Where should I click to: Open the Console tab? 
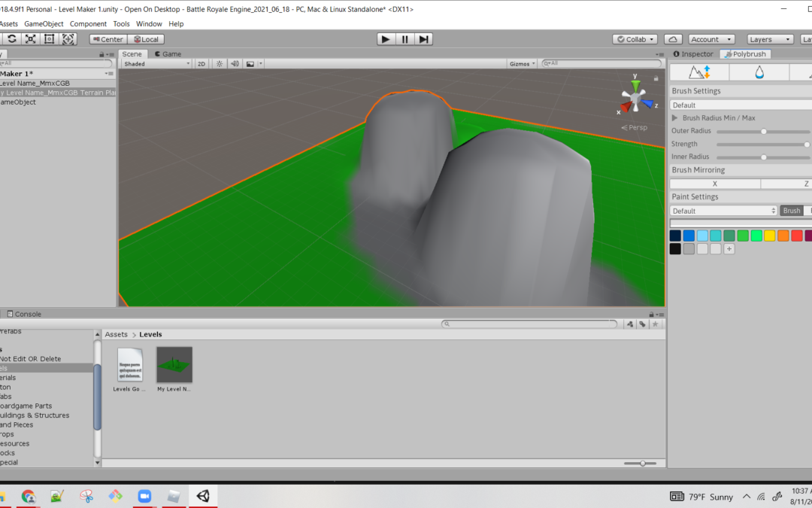tap(24, 314)
